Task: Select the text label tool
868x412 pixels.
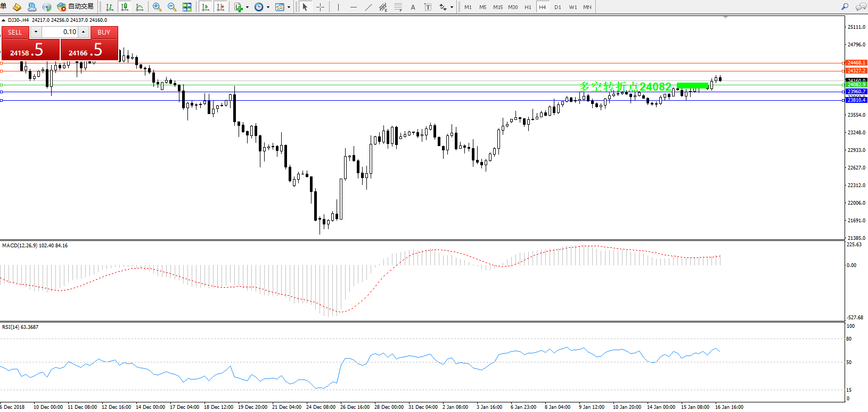Action: [x=428, y=7]
